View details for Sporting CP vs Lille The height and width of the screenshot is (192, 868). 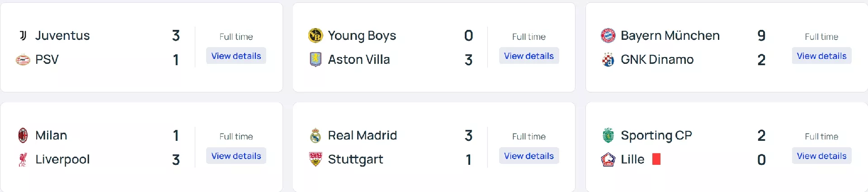(x=821, y=156)
